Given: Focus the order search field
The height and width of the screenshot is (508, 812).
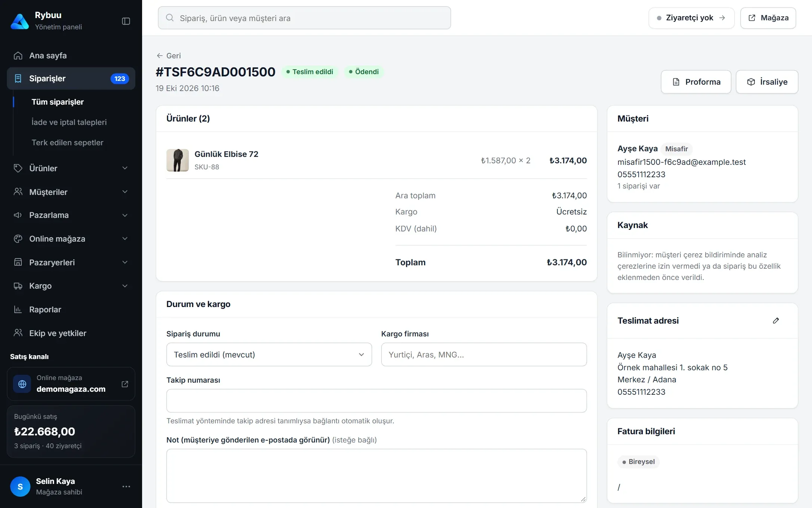Looking at the screenshot, I should coord(304,18).
